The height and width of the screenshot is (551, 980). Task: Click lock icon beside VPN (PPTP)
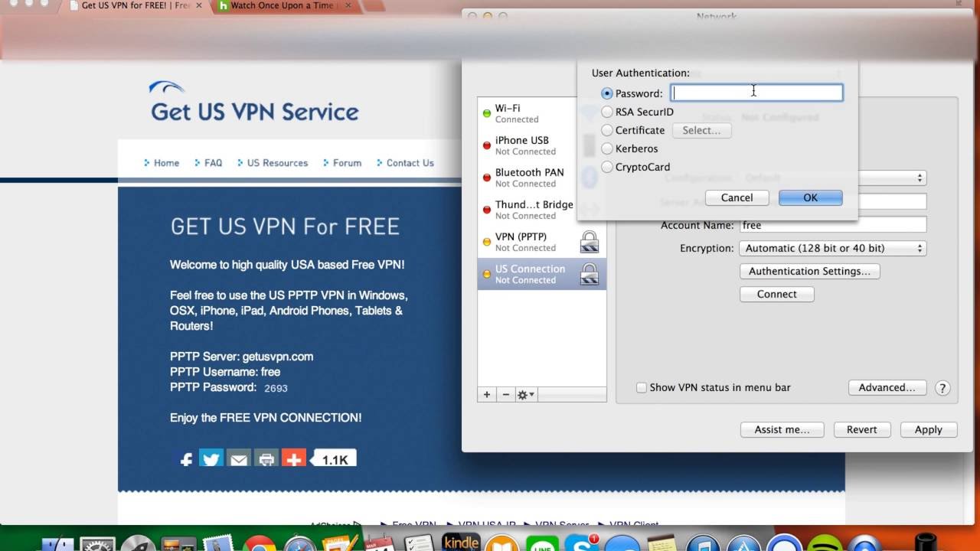coord(590,242)
